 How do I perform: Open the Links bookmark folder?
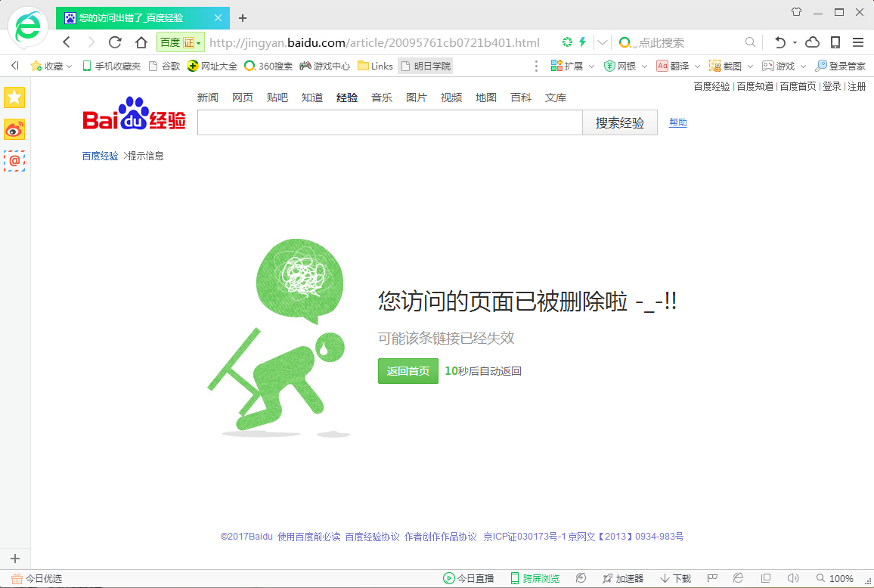click(x=375, y=67)
